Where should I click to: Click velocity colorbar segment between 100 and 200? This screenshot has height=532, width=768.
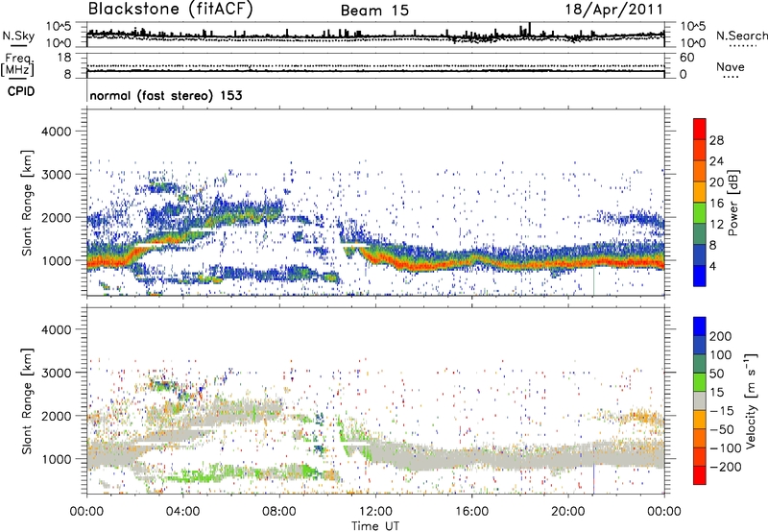click(x=700, y=345)
